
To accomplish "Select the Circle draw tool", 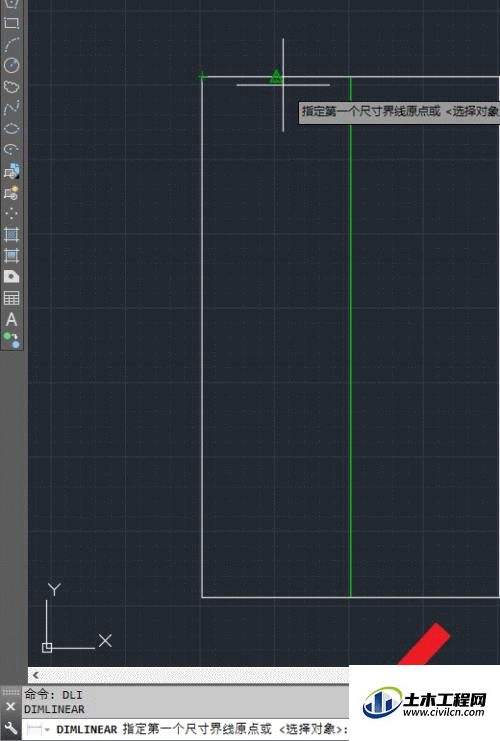I will [11, 65].
